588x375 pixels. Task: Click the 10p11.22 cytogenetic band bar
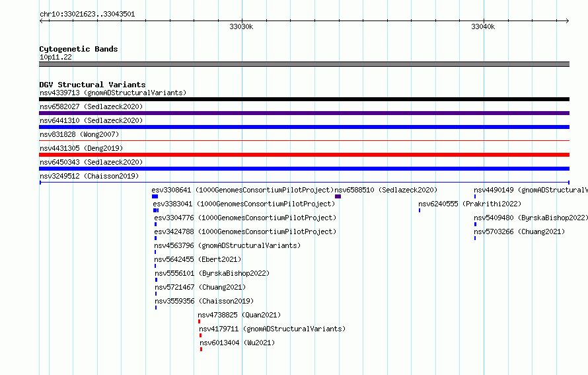(x=304, y=64)
